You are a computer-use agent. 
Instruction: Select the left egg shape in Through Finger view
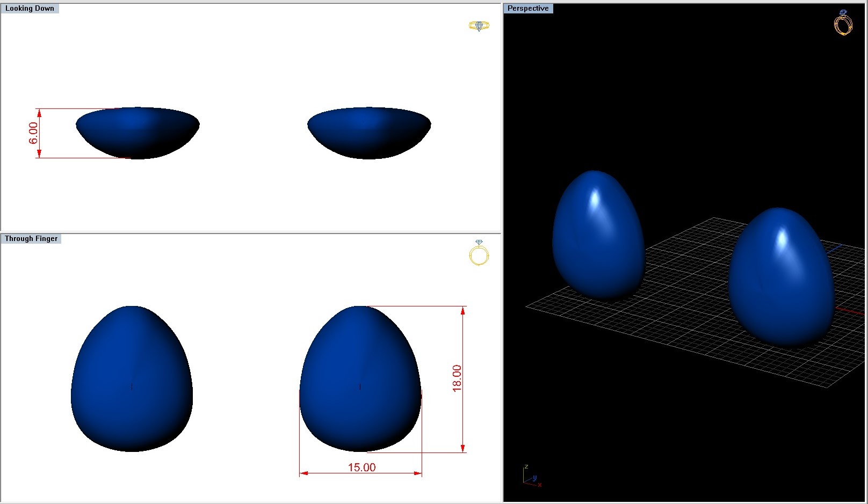point(132,379)
